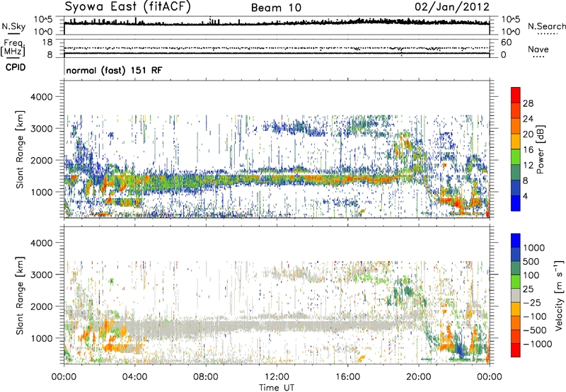
Task: Click the "N.Sky" label
Action: (x=13, y=26)
